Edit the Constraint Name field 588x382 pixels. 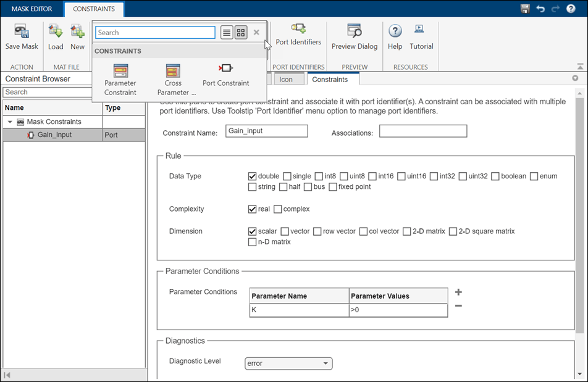267,131
